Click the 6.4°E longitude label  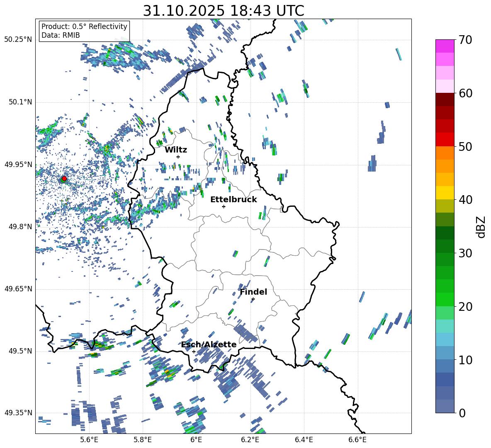[x=304, y=440]
